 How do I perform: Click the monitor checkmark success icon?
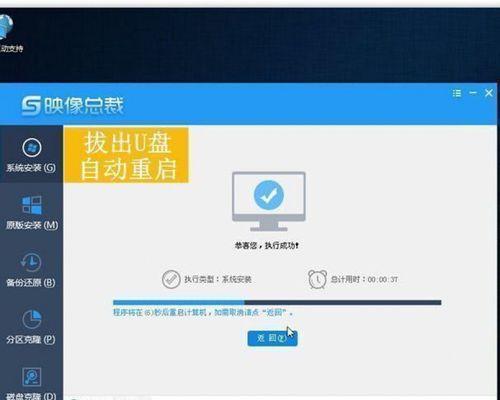tap(269, 201)
